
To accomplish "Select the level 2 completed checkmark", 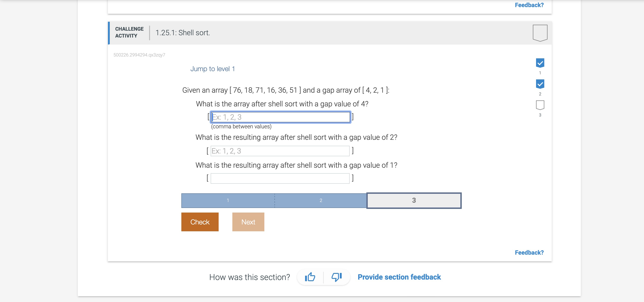I will click(x=540, y=84).
